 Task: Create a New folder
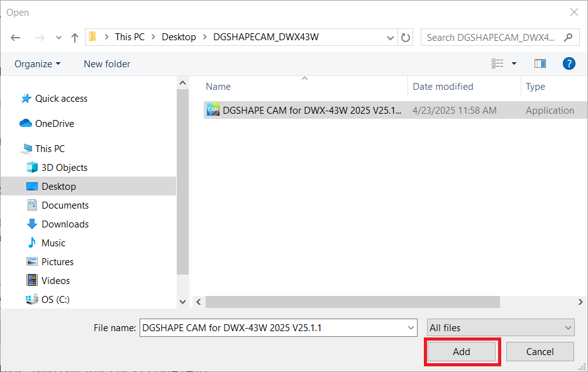(107, 64)
